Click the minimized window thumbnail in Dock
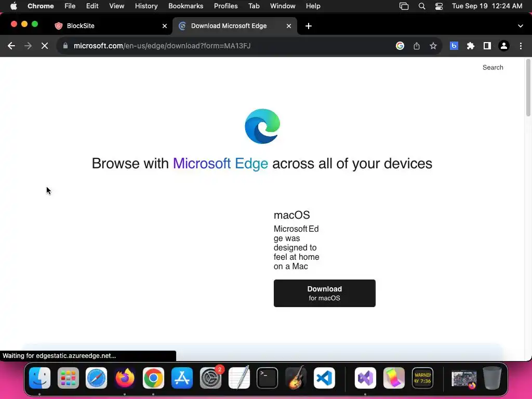Screen dimensions: 532x399 [x=464, y=379]
